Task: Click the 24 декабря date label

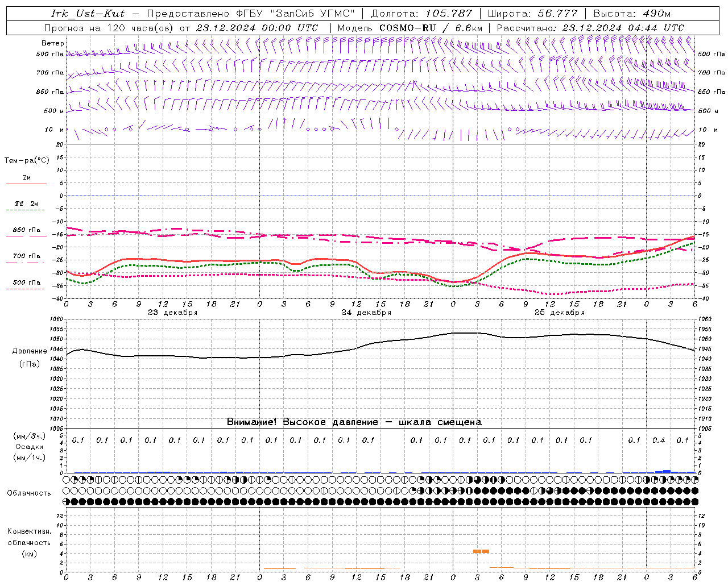Action: 366,313
